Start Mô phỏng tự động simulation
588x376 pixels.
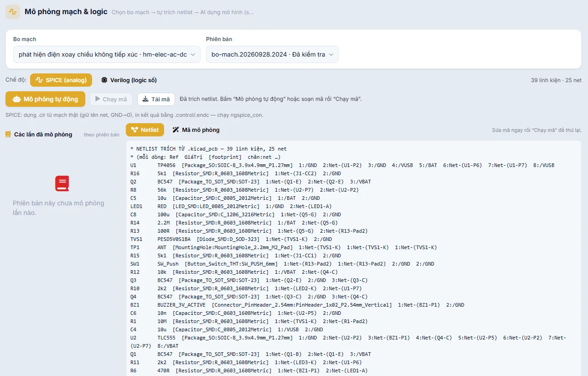point(45,99)
